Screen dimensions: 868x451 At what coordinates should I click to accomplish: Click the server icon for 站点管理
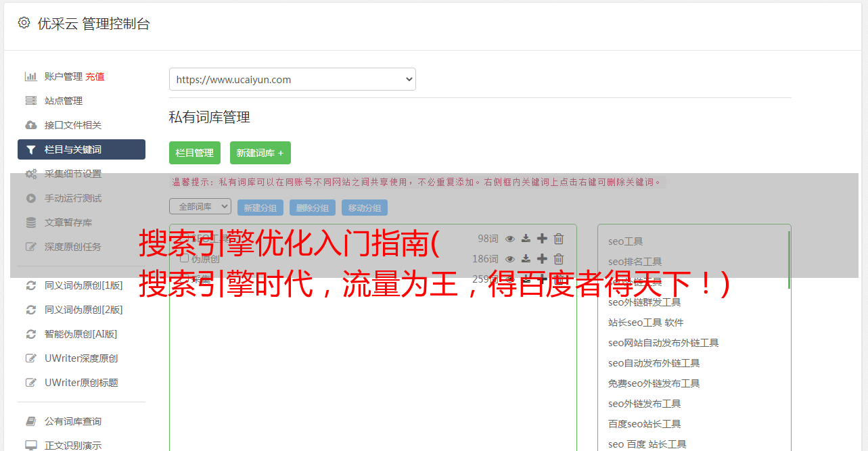[31, 101]
